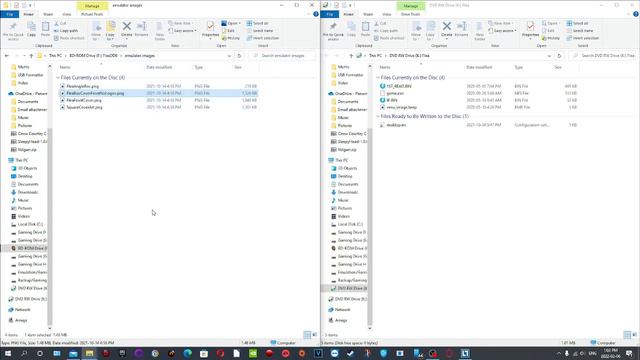640x360 pixels.
Task: Click Delete X icon in emulator images window
Action: point(127,27)
